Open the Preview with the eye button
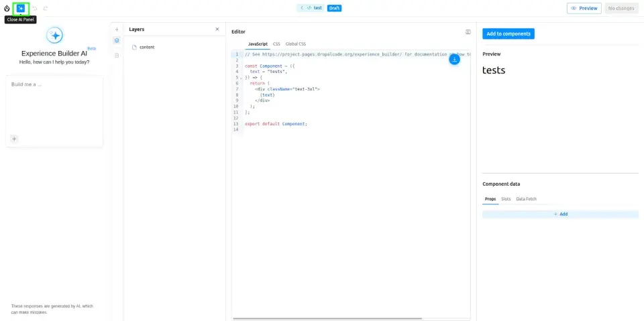This screenshot has height=321, width=644. pyautogui.click(x=584, y=8)
